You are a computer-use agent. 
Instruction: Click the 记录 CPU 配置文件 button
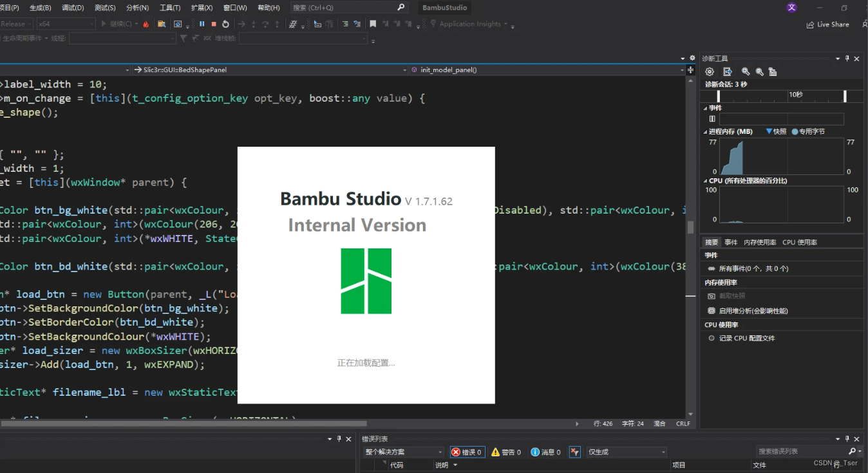[x=746, y=338]
